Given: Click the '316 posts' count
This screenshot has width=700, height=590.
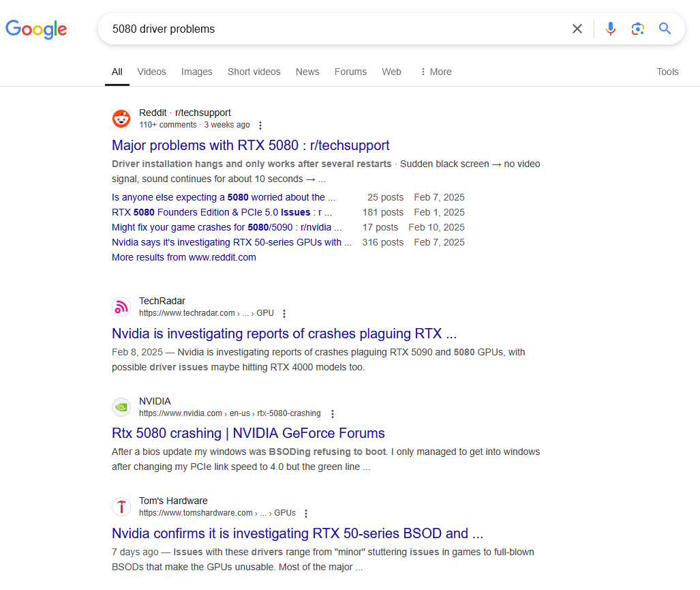Looking at the screenshot, I should click(382, 242).
